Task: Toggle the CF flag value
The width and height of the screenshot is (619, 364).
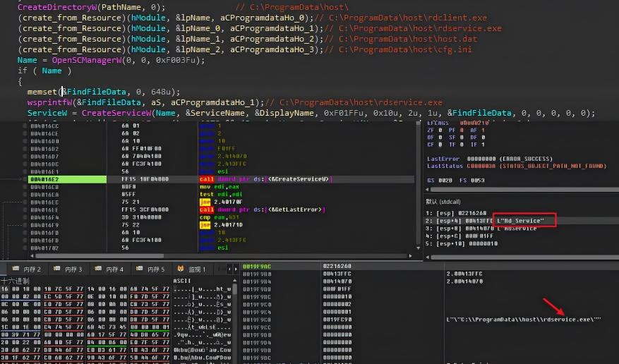Action: (440, 145)
